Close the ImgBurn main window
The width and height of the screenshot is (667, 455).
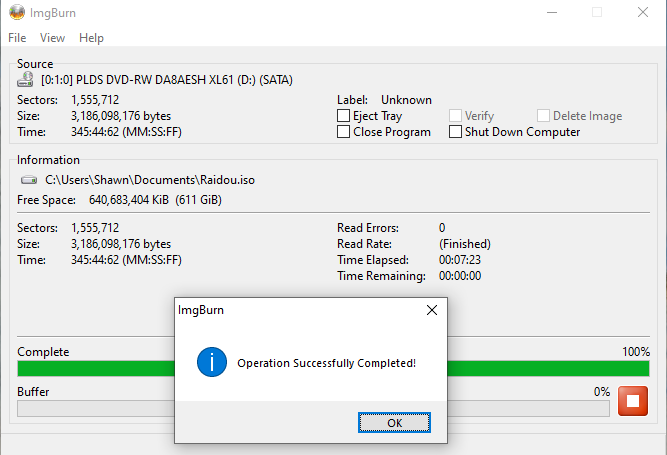(x=643, y=12)
